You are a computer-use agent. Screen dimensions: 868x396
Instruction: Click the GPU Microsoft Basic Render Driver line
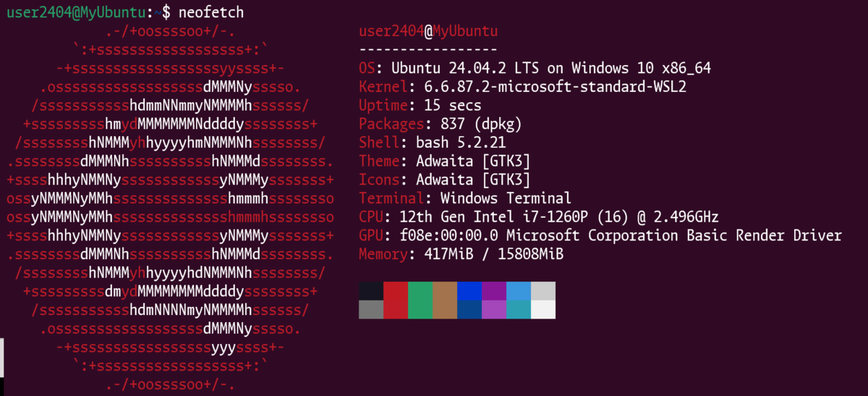pyautogui.click(x=600, y=235)
